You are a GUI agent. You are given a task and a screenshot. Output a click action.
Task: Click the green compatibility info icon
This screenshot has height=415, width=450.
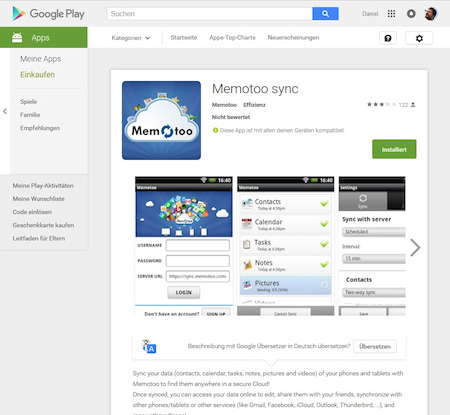215,130
